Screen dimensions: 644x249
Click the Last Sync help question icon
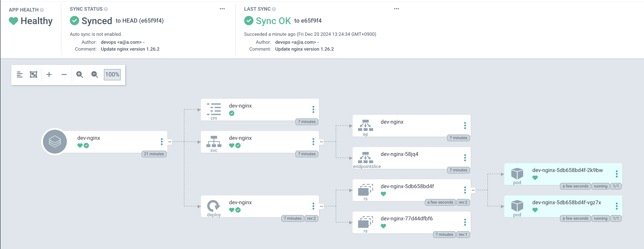pyautogui.click(x=274, y=9)
